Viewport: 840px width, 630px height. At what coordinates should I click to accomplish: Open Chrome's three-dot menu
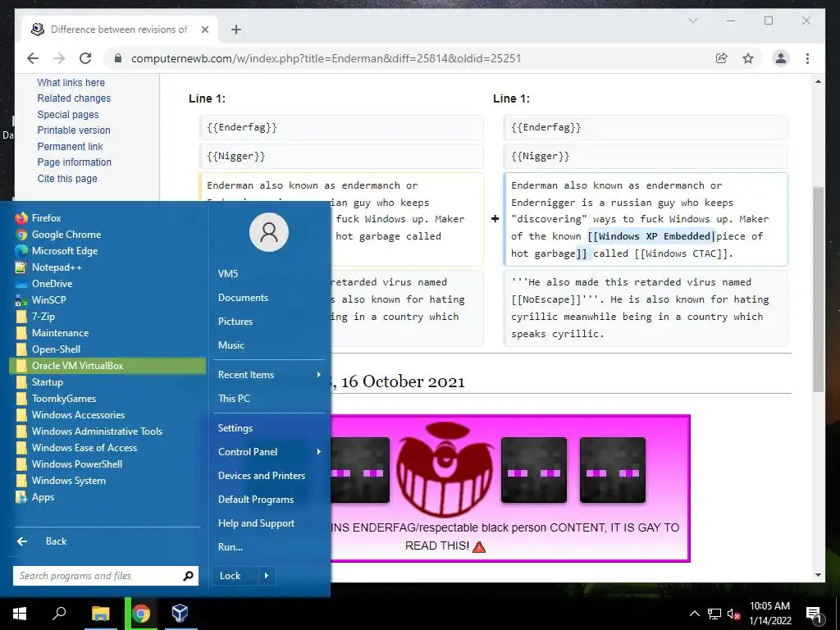807,58
